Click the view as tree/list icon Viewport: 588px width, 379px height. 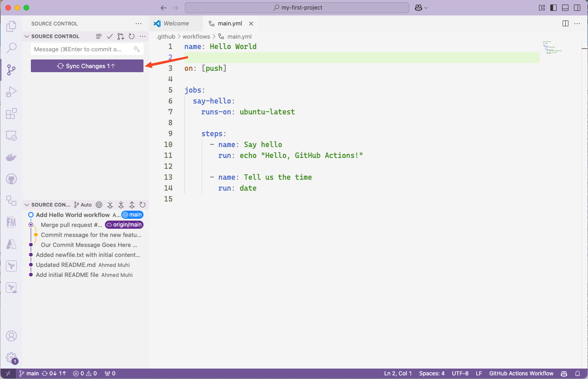[x=99, y=36]
